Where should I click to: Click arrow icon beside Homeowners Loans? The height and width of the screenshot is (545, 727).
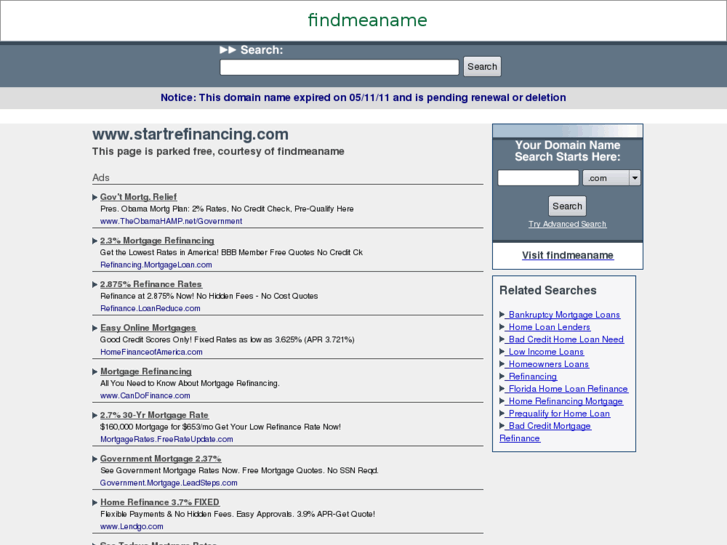coord(502,364)
